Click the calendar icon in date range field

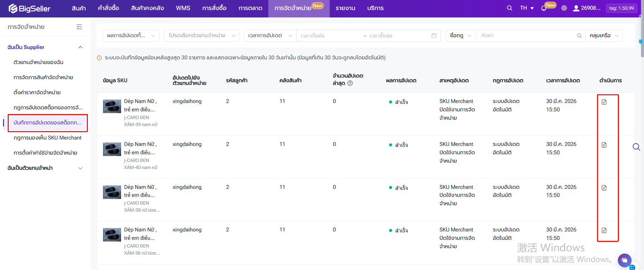point(434,36)
